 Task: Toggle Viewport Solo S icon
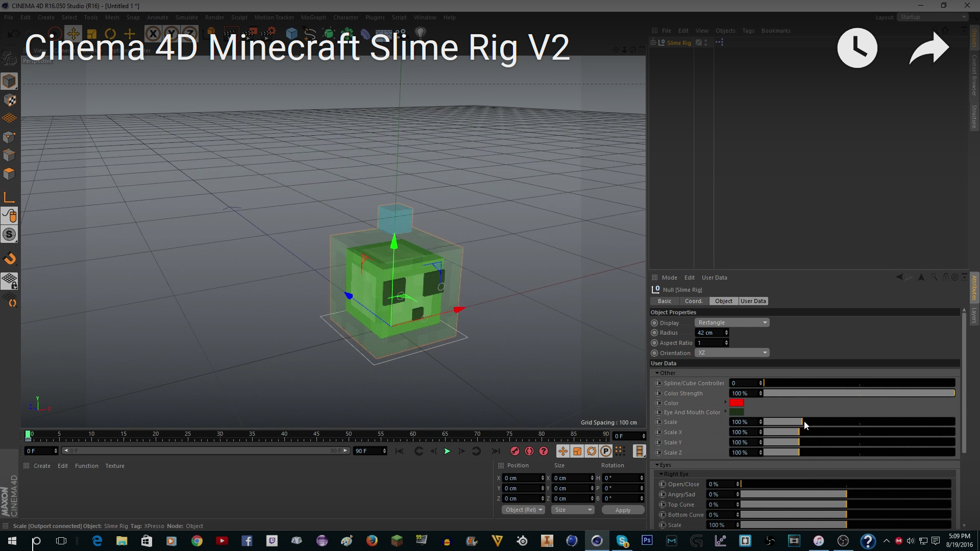9,234
